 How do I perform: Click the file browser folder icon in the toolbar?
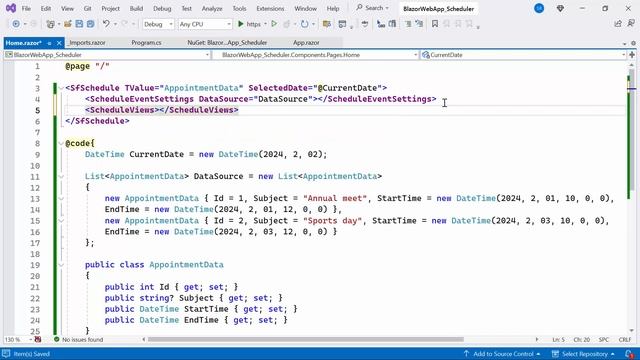pos(327,24)
